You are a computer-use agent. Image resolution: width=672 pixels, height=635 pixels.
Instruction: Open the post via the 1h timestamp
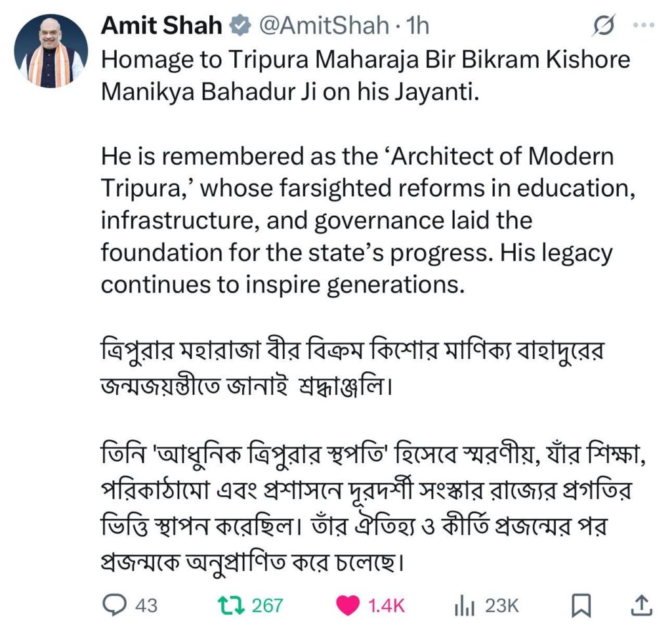(x=417, y=26)
